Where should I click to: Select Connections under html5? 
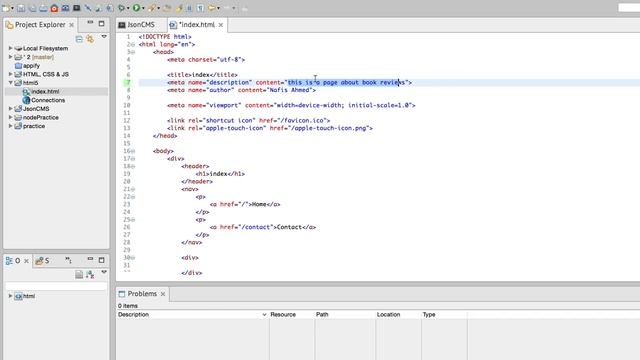point(48,100)
